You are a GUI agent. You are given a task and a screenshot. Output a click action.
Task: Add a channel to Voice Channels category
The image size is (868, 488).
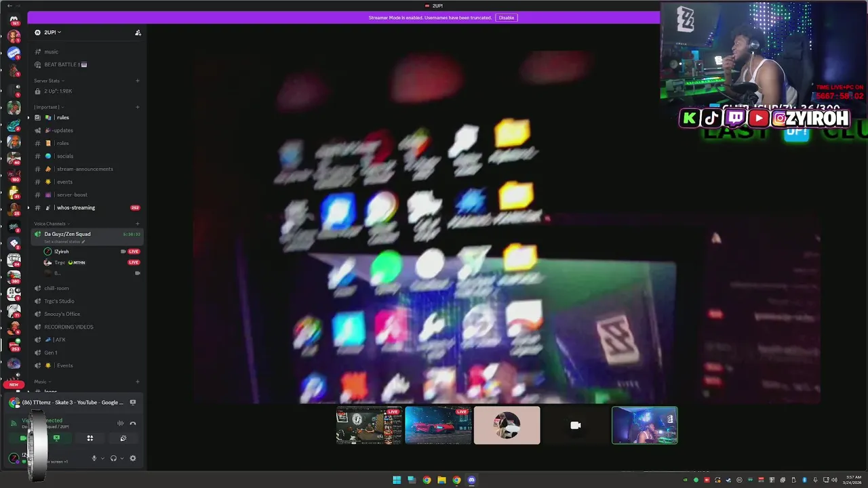coord(138,224)
